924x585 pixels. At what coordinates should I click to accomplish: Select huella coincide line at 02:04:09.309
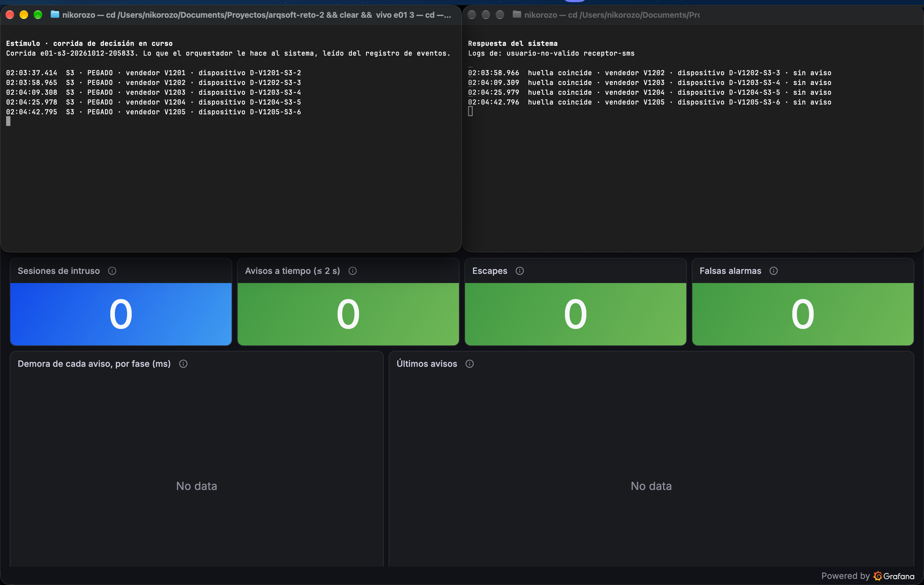coord(650,83)
